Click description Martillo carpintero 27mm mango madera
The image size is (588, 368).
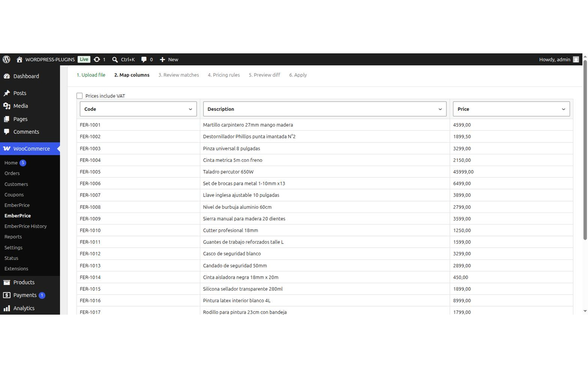pyautogui.click(x=248, y=125)
